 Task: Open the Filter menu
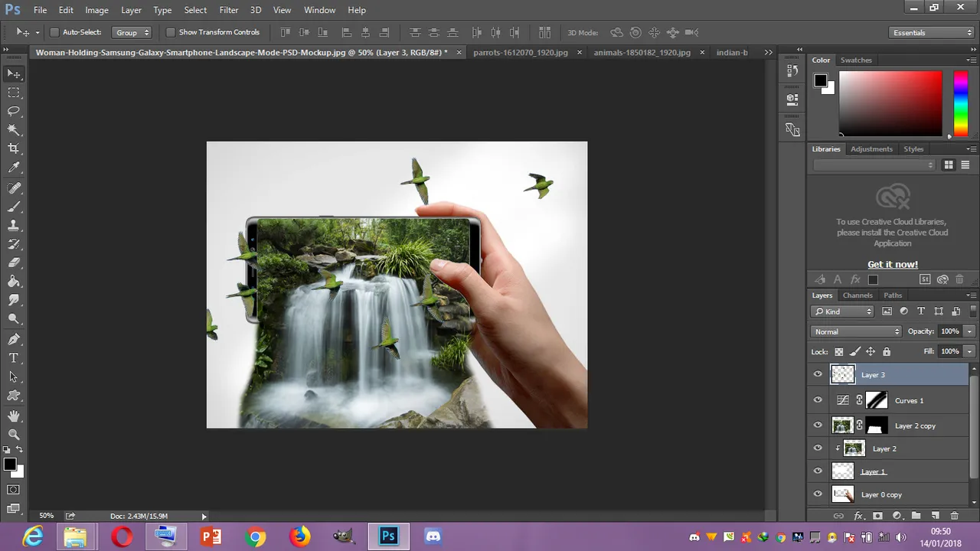[229, 10]
